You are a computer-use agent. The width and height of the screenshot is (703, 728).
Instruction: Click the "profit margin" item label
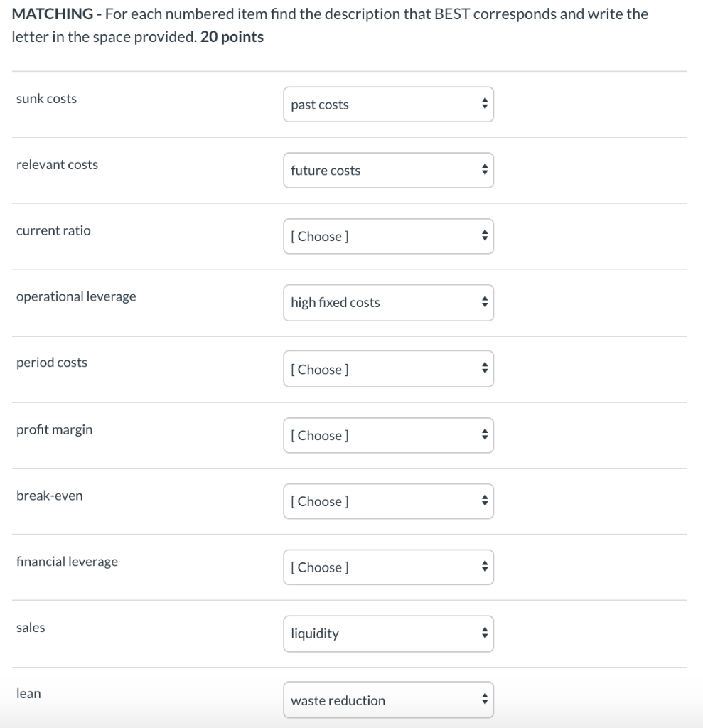(x=55, y=429)
